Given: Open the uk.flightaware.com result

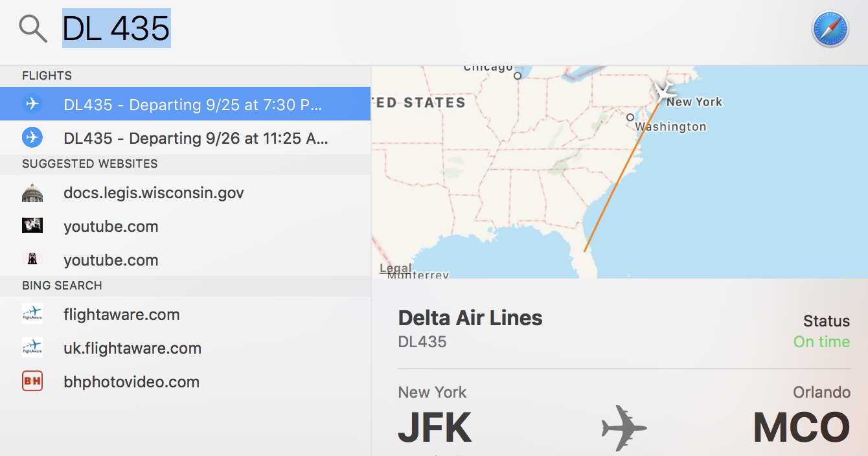Looking at the screenshot, I should [132, 348].
